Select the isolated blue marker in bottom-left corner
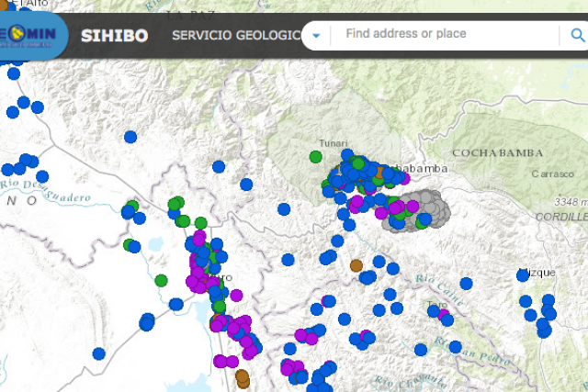Viewport: 588px width, 392px height. pyautogui.click(x=98, y=353)
